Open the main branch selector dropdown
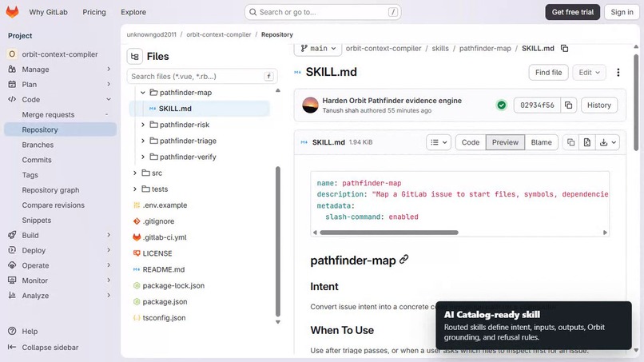The height and width of the screenshot is (362, 644). [318, 49]
